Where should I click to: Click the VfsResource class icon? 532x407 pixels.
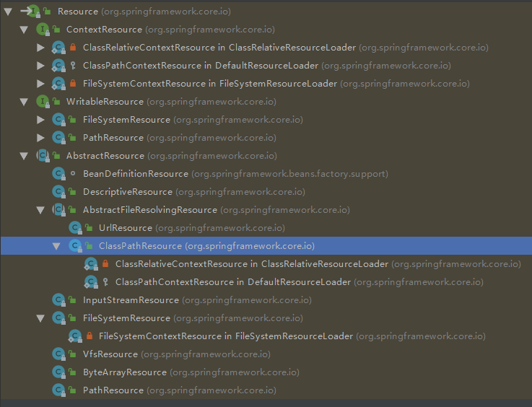point(59,354)
